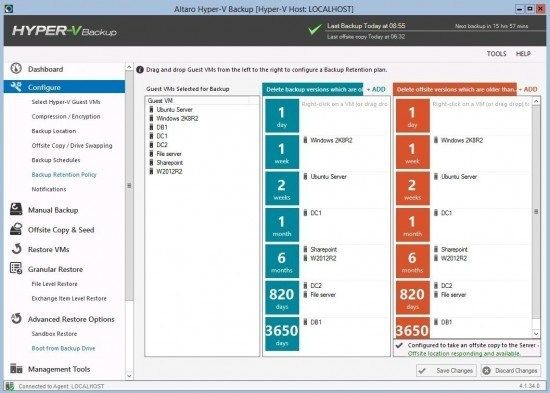The width and height of the screenshot is (550, 393).
Task: Click offsite panel scroll up arrow
Action: [x=536, y=101]
